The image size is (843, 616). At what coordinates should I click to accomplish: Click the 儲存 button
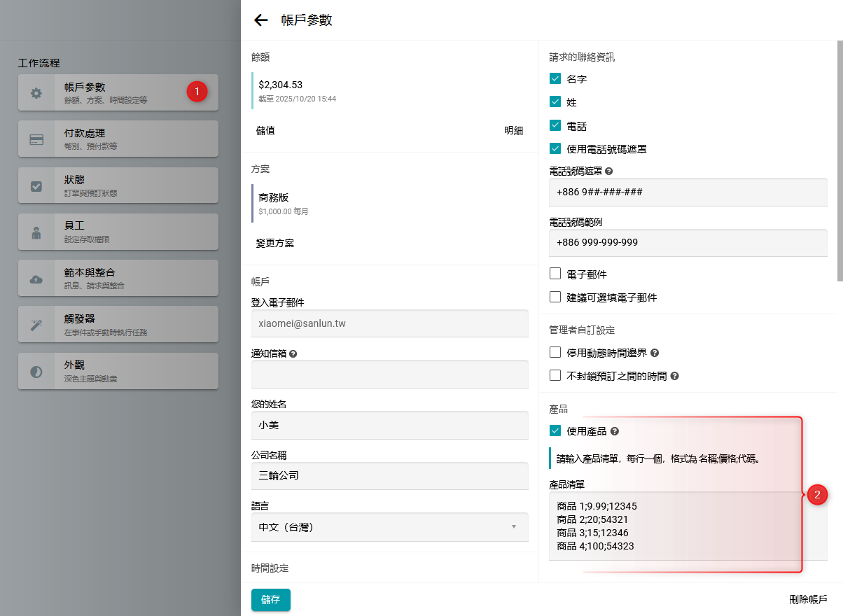click(270, 600)
